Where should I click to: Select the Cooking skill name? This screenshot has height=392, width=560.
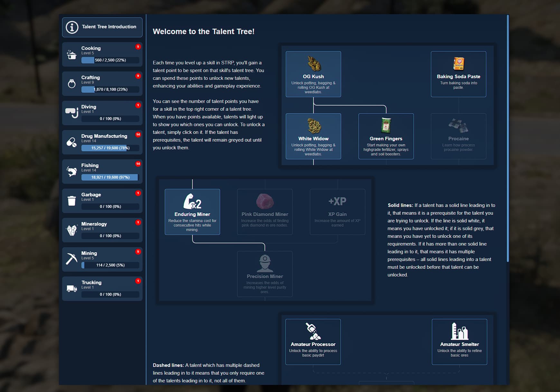pos(91,48)
